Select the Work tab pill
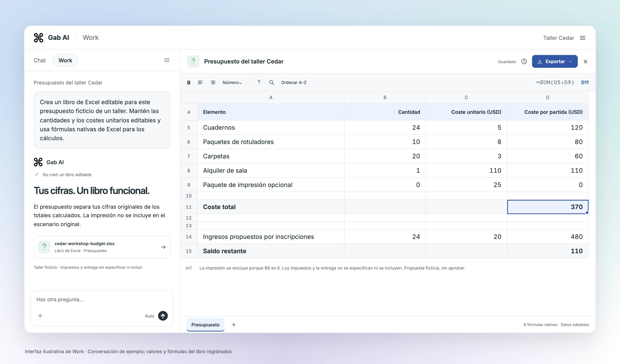Image resolution: width=620 pixels, height=364 pixels. [65, 60]
